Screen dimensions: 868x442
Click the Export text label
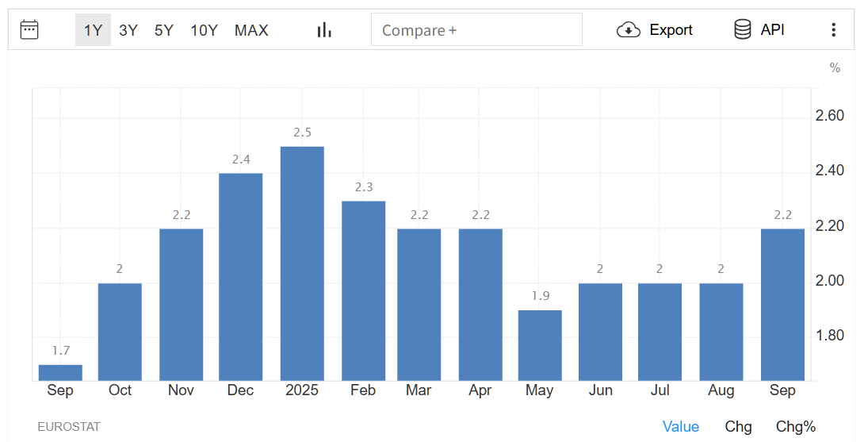[x=671, y=30]
